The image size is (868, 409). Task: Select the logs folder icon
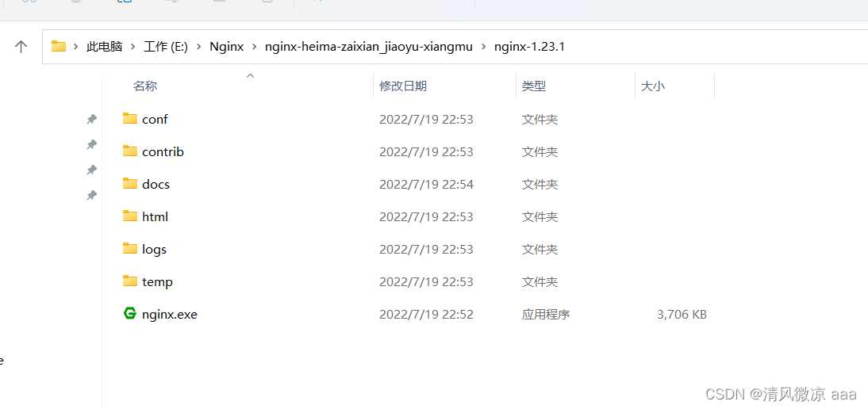(x=129, y=249)
